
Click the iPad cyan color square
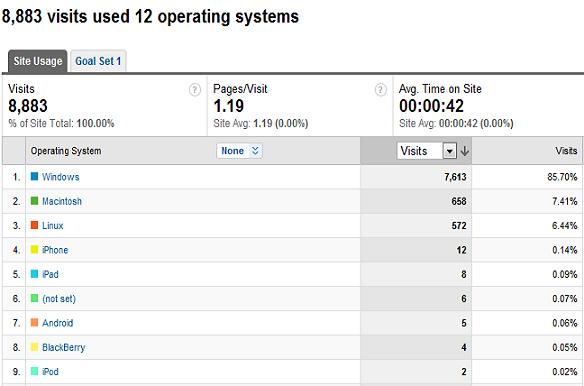coord(35,274)
